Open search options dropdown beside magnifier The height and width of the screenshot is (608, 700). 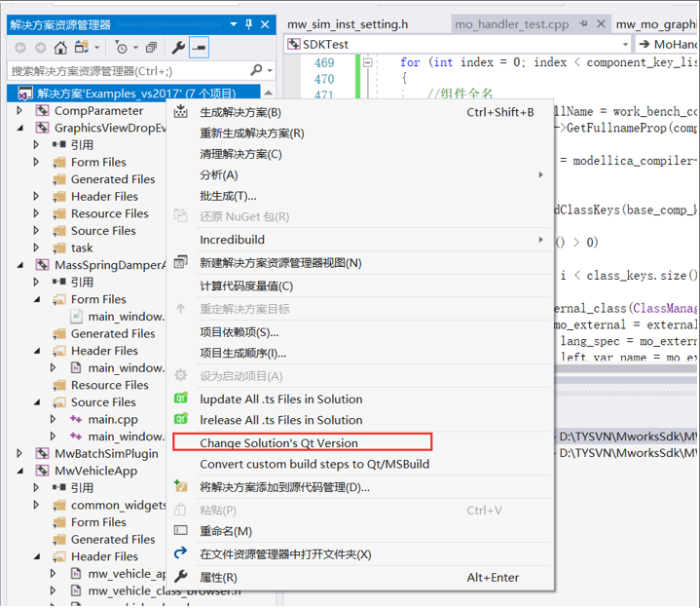pos(270,70)
